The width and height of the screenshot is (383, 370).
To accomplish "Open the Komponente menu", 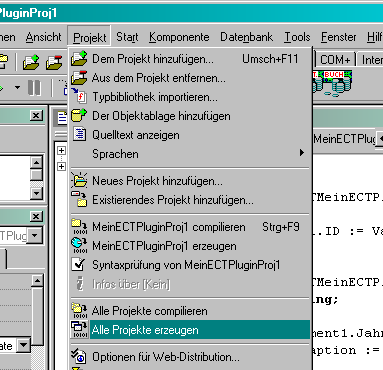I will (179, 37).
